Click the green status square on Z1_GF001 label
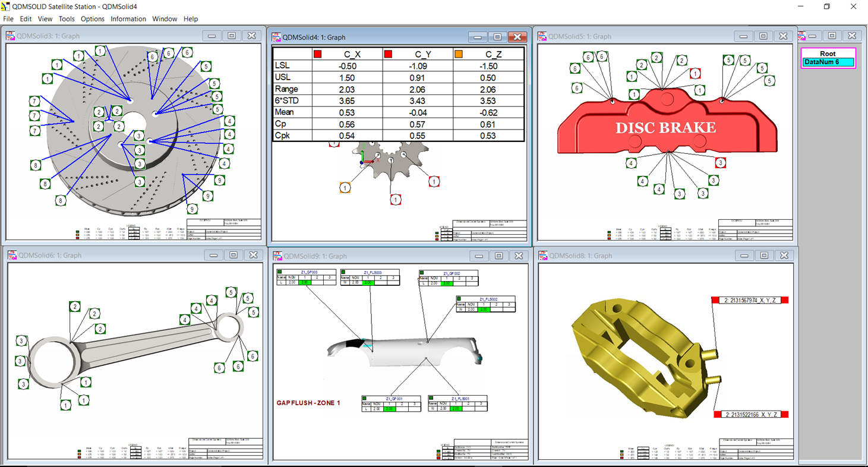This screenshot has height=467, width=868. point(364,398)
